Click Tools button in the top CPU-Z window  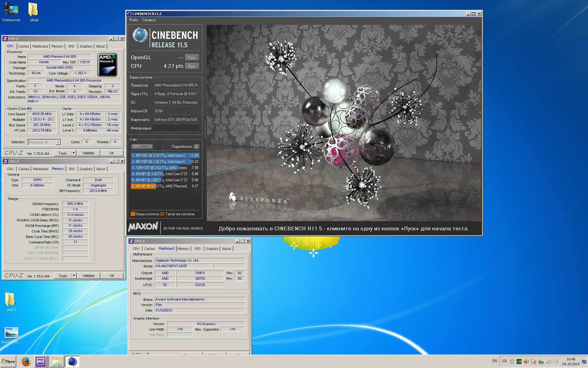pyautogui.click(x=62, y=153)
